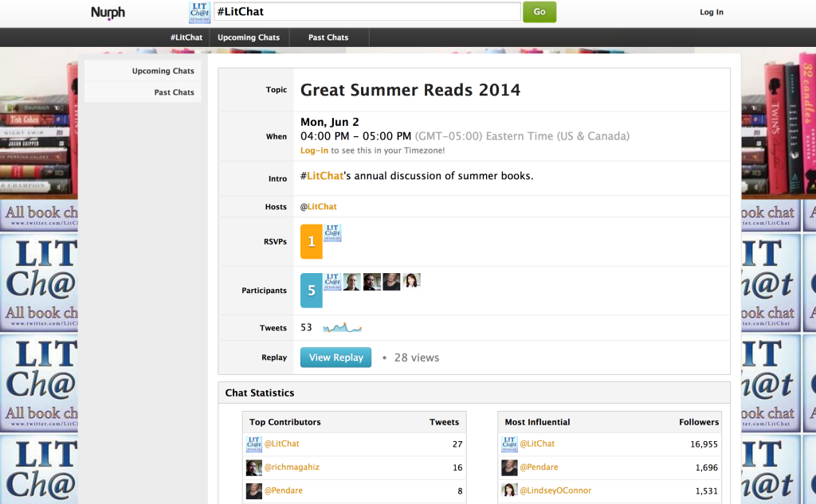Click the "Top Contributors" table header
The image size is (816, 504).
(x=285, y=422)
